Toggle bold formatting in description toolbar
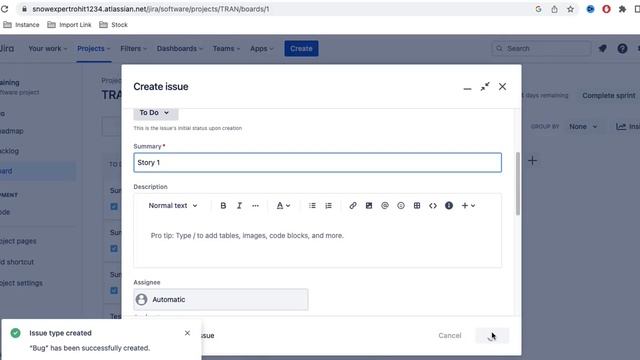The height and width of the screenshot is (360, 640). click(x=223, y=206)
